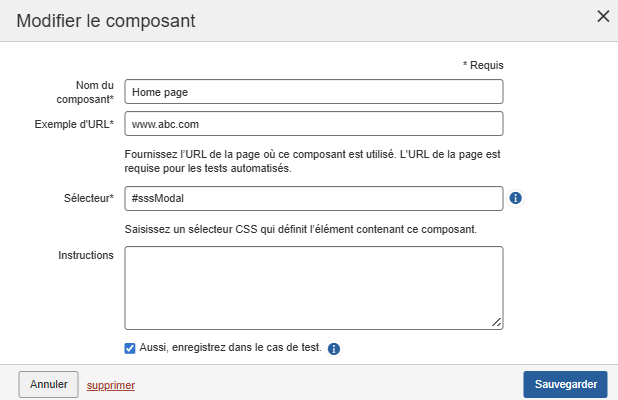Click the CSS selector hint text
This screenshot has width=618, height=400.
pos(300,229)
